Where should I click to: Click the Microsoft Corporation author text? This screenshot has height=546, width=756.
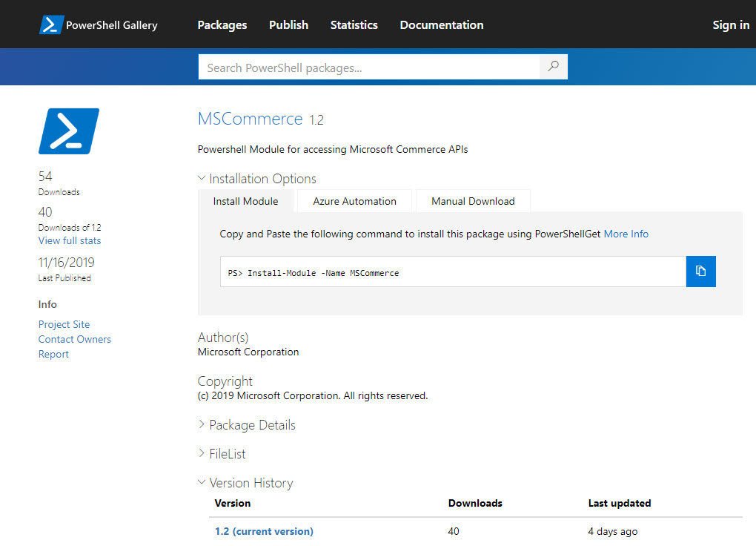tap(248, 352)
